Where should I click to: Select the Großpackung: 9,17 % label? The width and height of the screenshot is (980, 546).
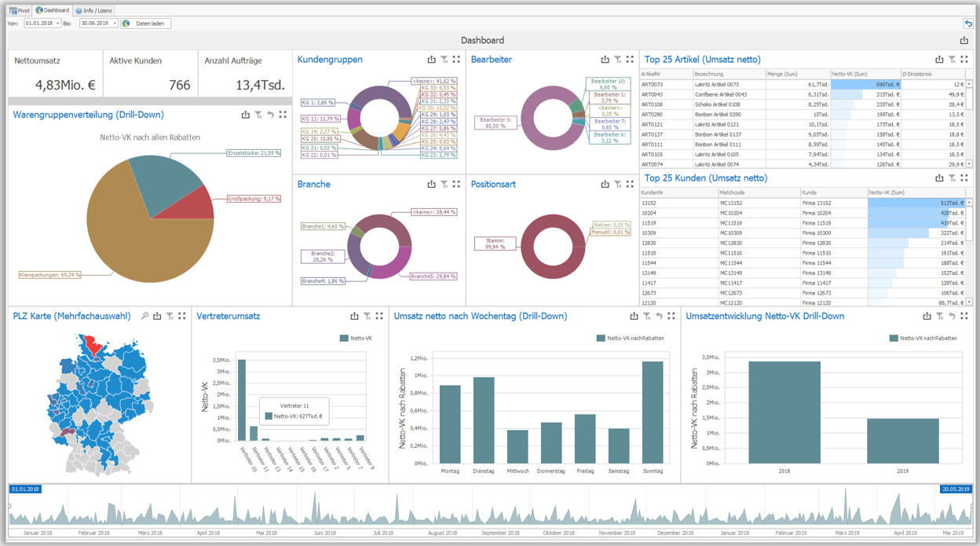(x=254, y=199)
